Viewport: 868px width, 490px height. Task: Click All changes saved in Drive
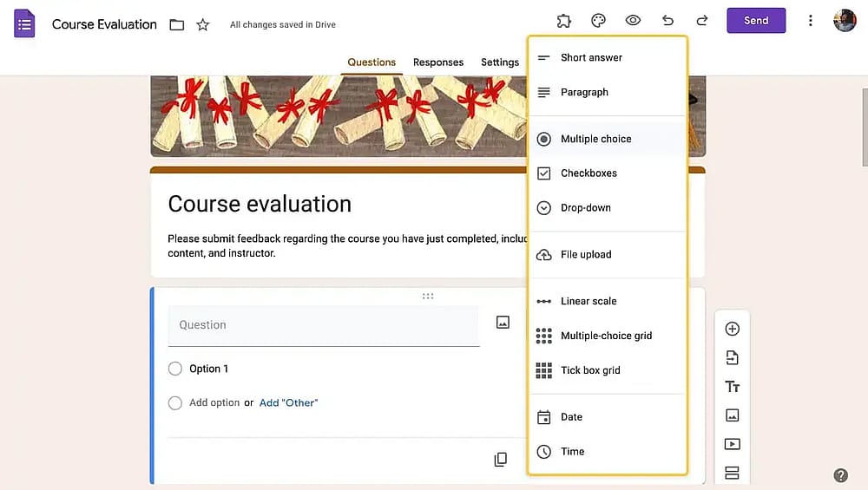pyautogui.click(x=283, y=25)
